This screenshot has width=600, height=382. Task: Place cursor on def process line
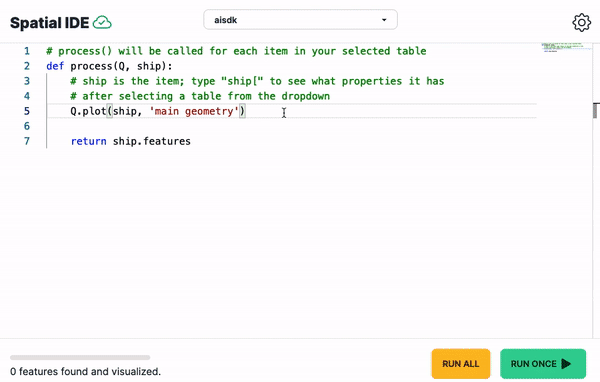click(109, 66)
